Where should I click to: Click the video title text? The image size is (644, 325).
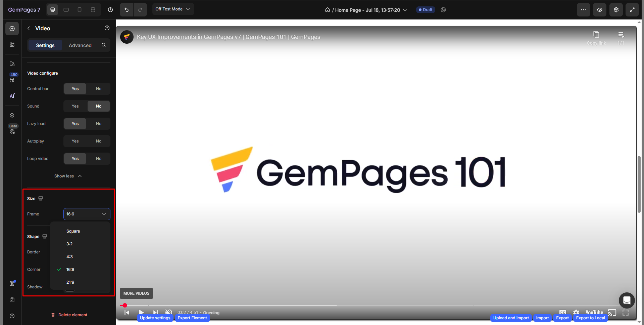(x=229, y=37)
